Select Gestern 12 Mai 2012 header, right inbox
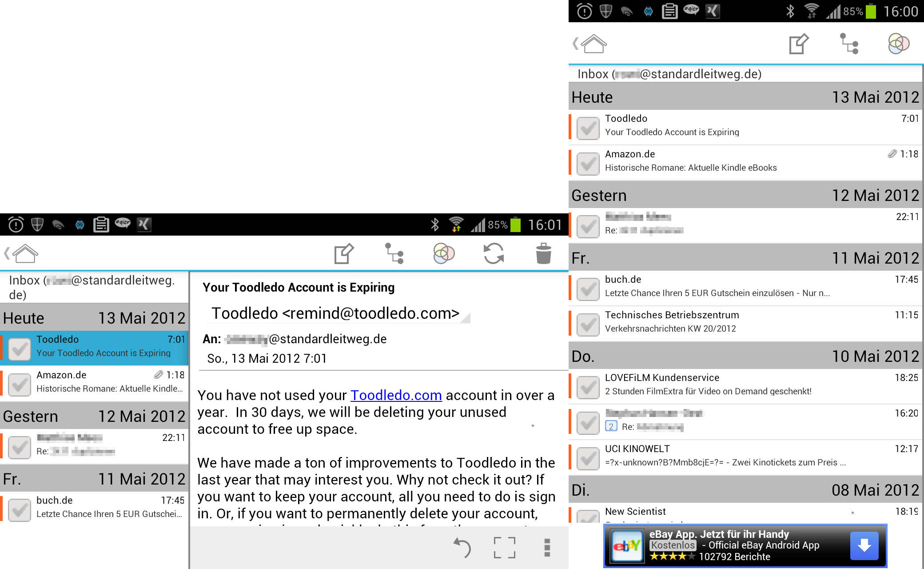Image resolution: width=924 pixels, height=569 pixels. click(746, 195)
